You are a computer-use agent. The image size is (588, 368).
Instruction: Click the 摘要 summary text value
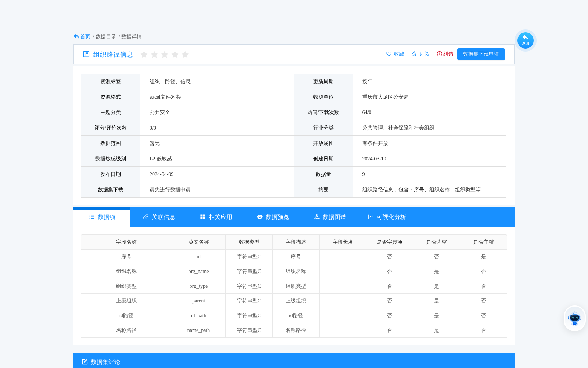click(x=423, y=190)
